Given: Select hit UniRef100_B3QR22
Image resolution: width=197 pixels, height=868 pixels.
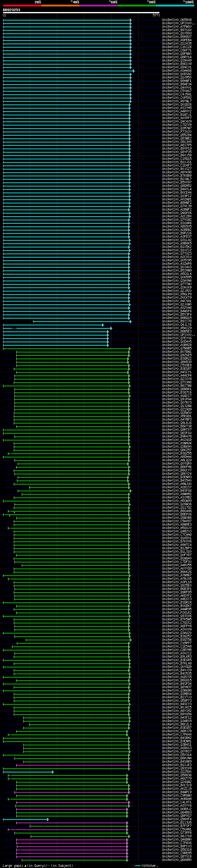Looking at the screenshot, I should tap(177, 358).
